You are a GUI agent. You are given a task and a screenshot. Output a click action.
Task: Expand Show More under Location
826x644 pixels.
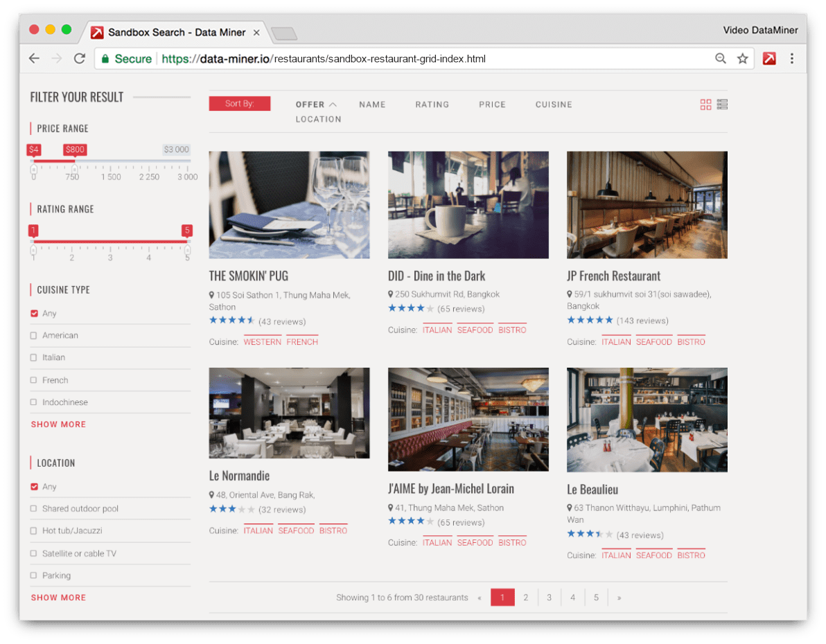(58, 597)
